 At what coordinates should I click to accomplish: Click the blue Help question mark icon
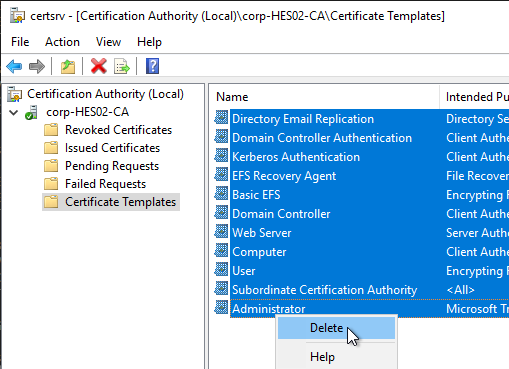[x=152, y=66]
